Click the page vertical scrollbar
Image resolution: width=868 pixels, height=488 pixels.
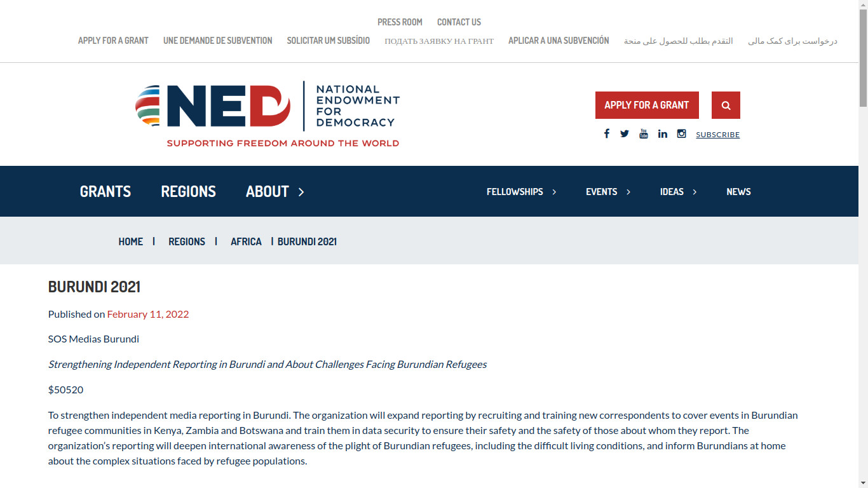pyautogui.click(x=863, y=254)
